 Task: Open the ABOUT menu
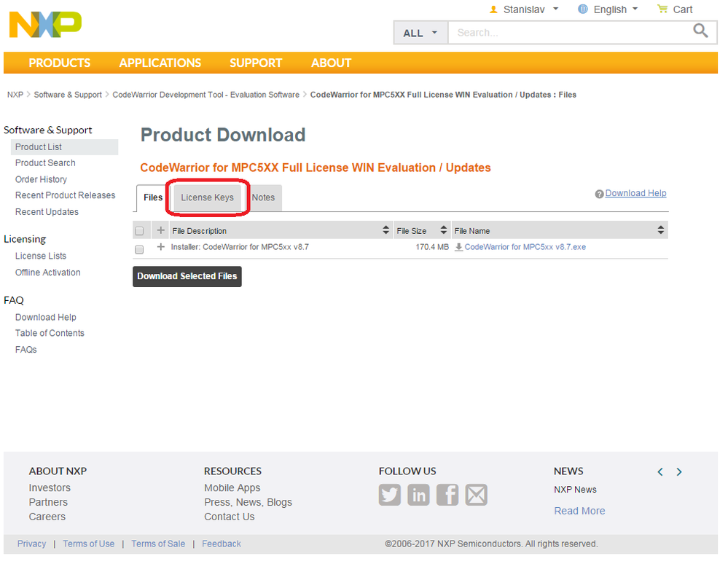click(331, 63)
